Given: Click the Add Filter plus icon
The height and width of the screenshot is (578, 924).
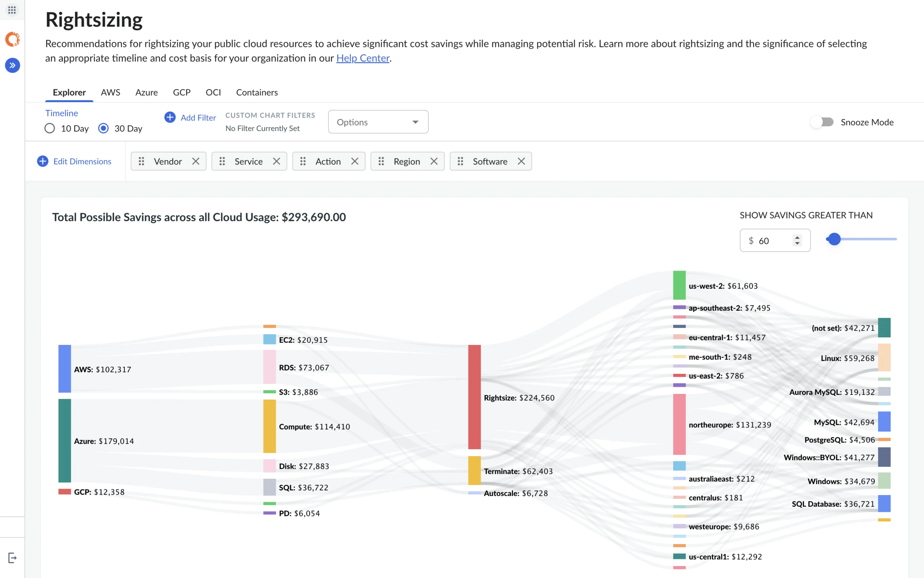Looking at the screenshot, I should point(170,117).
